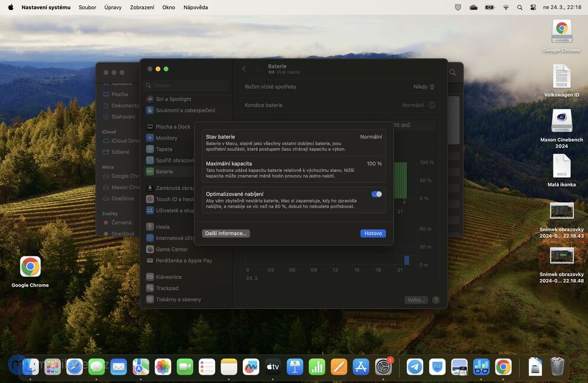
Task: Disable Optimalizované nabíjení
Action: pyautogui.click(x=376, y=194)
